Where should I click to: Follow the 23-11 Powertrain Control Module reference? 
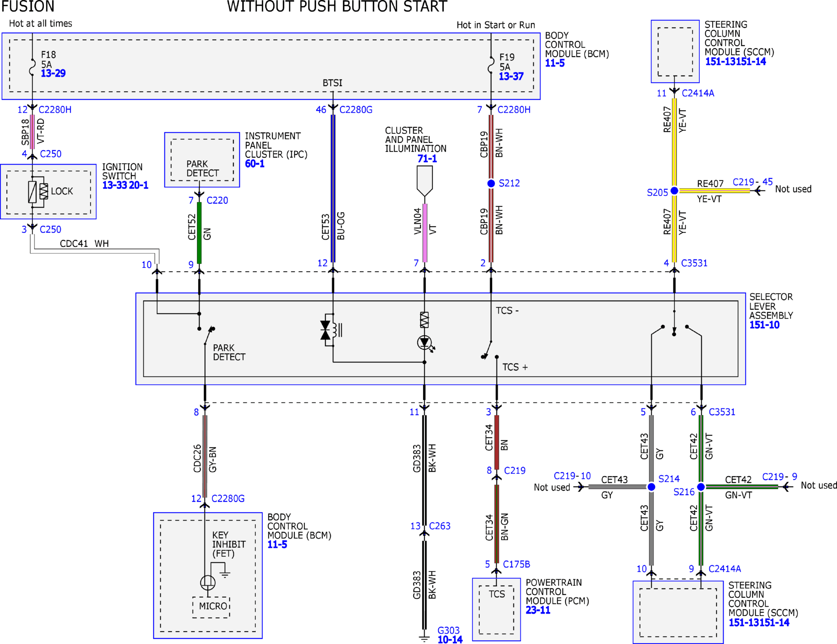coord(538,610)
